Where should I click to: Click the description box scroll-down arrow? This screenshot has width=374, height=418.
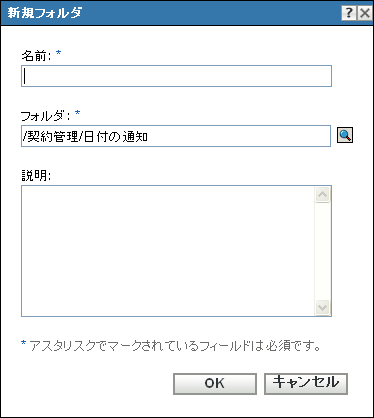pos(322,307)
